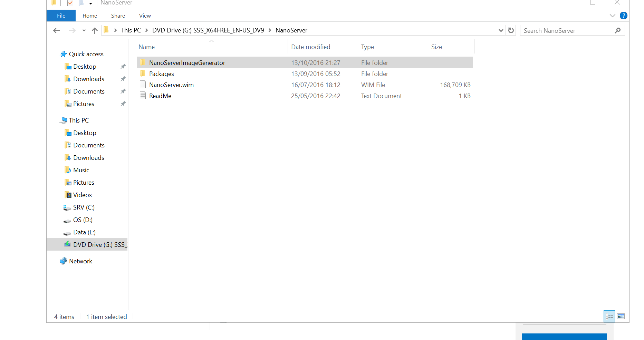The height and width of the screenshot is (340, 644).
Task: Click Up to navigate to parent folder
Action: [95, 30]
